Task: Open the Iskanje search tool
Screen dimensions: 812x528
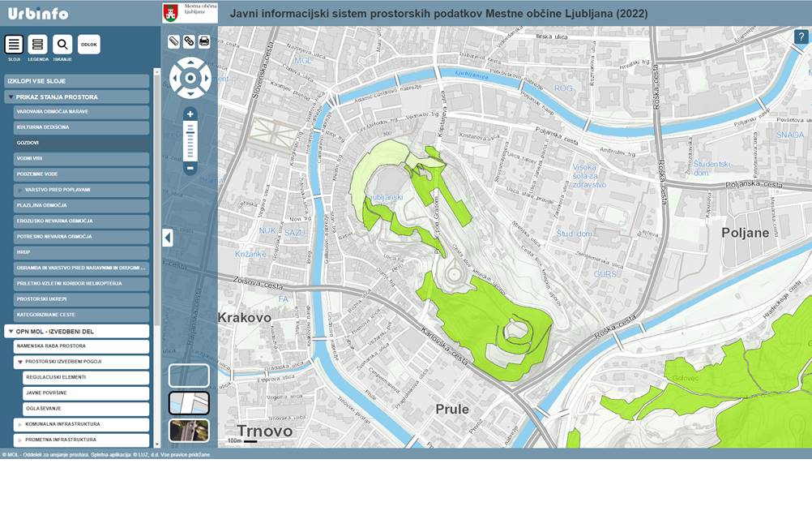Action: (62, 45)
